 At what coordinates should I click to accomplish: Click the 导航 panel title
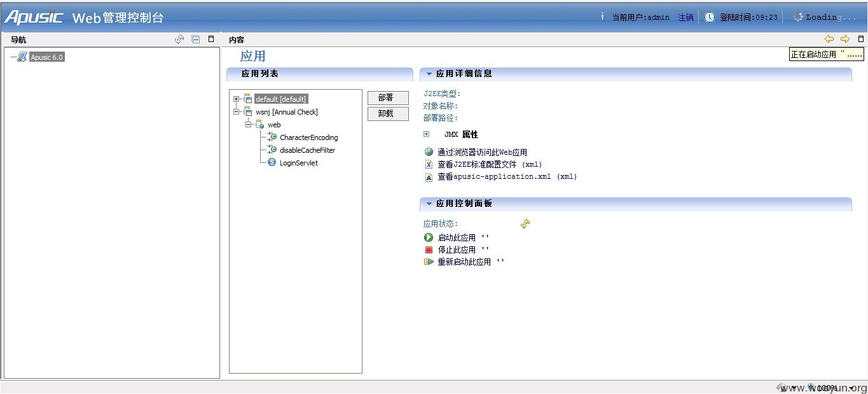pos(18,40)
